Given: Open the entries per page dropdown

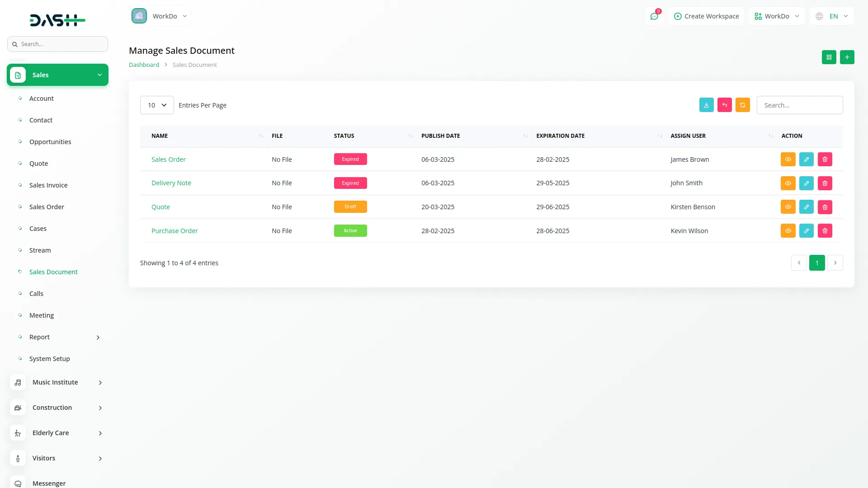Looking at the screenshot, I should [x=157, y=105].
